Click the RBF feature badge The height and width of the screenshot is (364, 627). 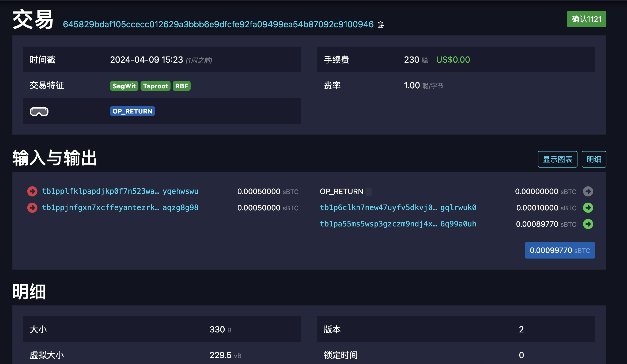click(182, 86)
